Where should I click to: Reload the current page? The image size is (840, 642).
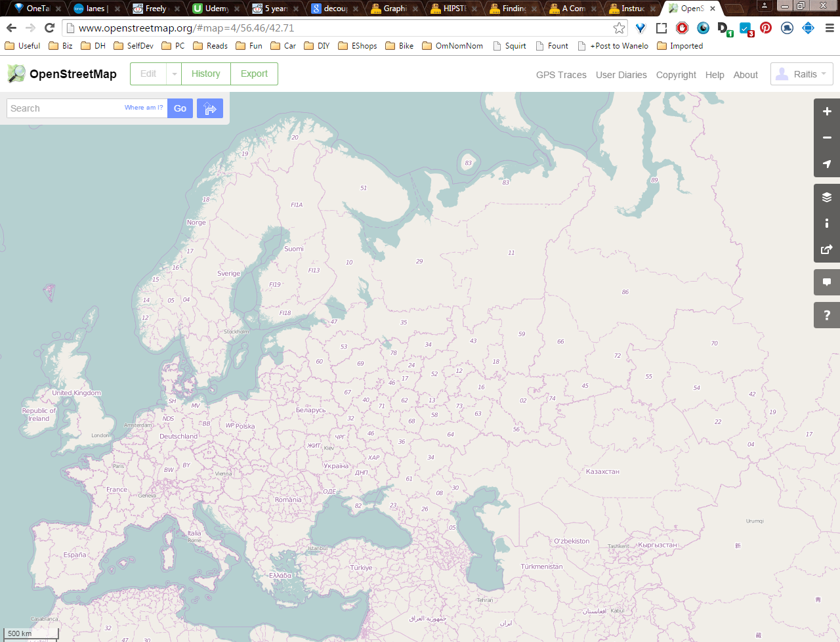(49, 28)
